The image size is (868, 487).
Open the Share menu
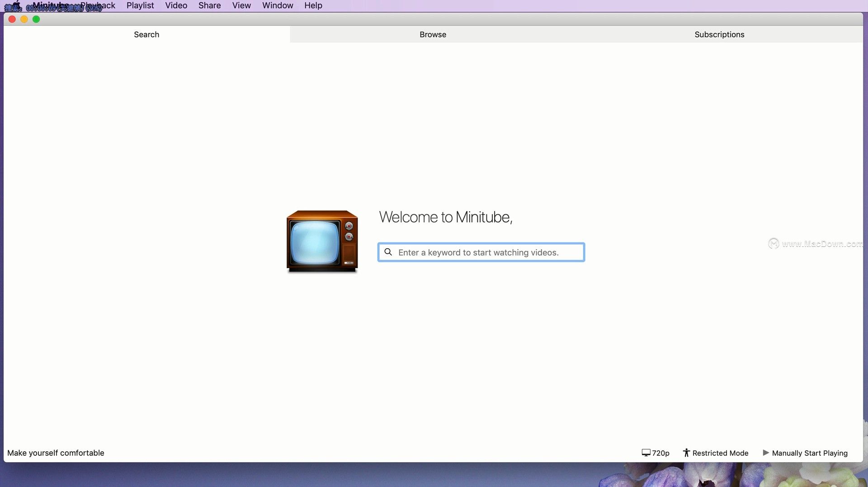tap(209, 5)
